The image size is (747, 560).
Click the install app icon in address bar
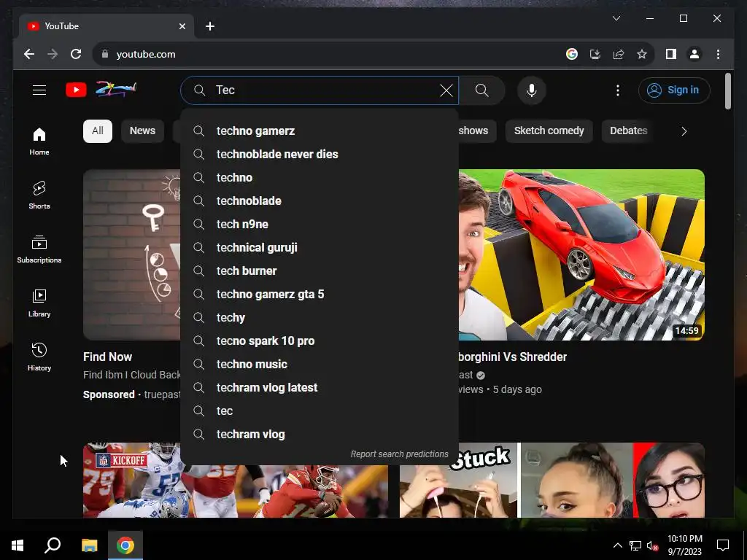595,54
